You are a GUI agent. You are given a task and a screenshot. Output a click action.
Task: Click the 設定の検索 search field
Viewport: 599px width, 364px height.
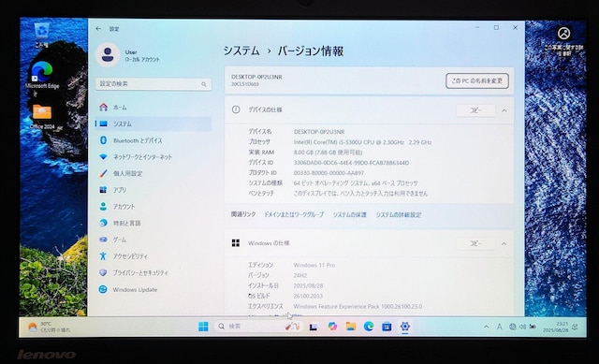tap(153, 84)
